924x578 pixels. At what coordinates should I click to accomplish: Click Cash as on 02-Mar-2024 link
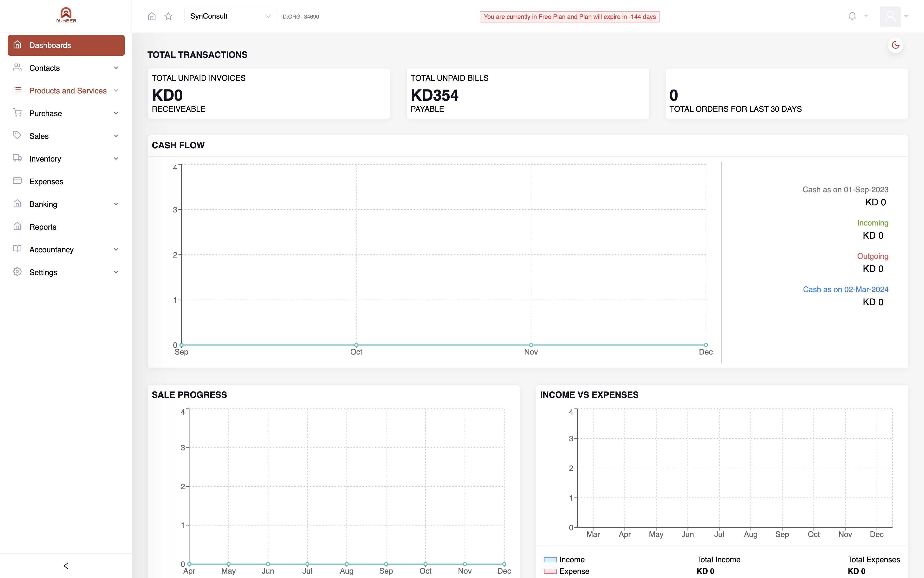pyautogui.click(x=845, y=289)
